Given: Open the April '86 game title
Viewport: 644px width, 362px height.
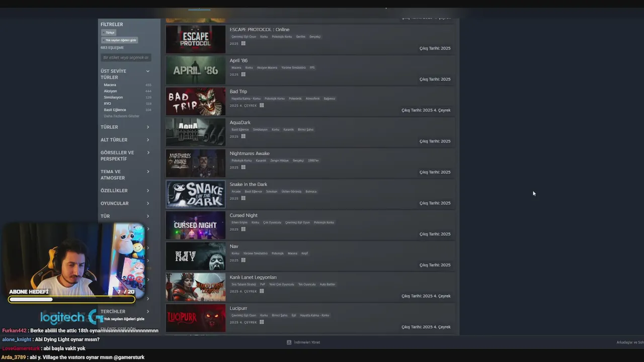Looking at the screenshot, I should point(238,60).
